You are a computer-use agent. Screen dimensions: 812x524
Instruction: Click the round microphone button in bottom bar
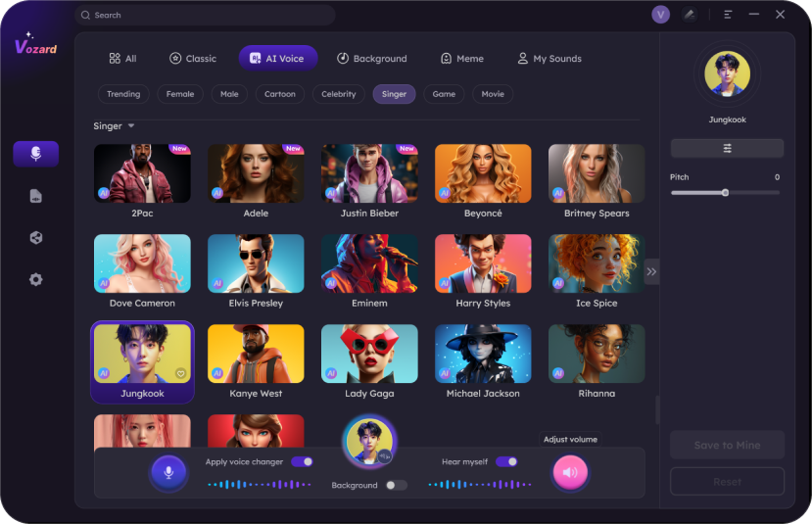tap(168, 473)
